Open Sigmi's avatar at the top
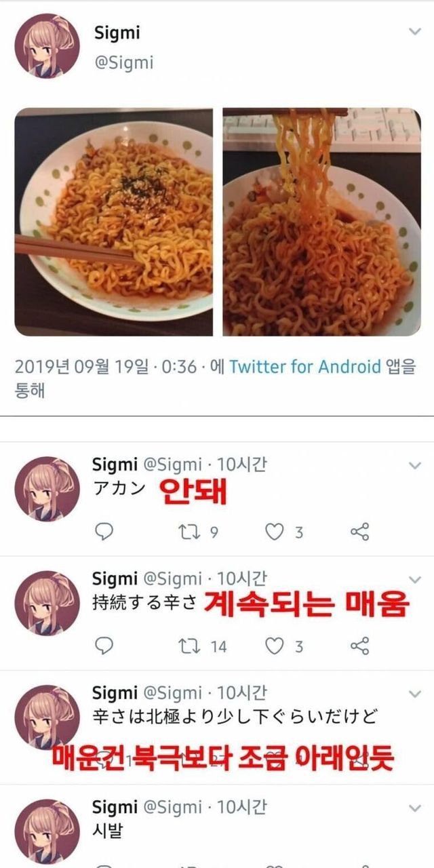This screenshot has height=868, width=434. click(47, 47)
